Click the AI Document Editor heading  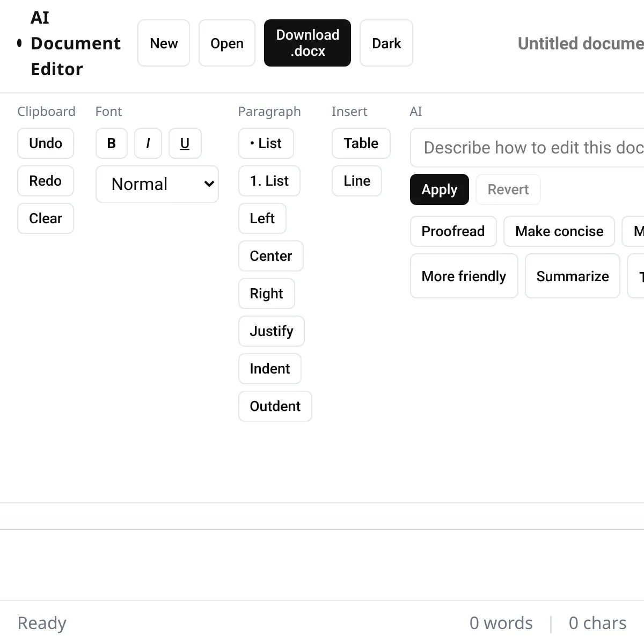(75, 43)
